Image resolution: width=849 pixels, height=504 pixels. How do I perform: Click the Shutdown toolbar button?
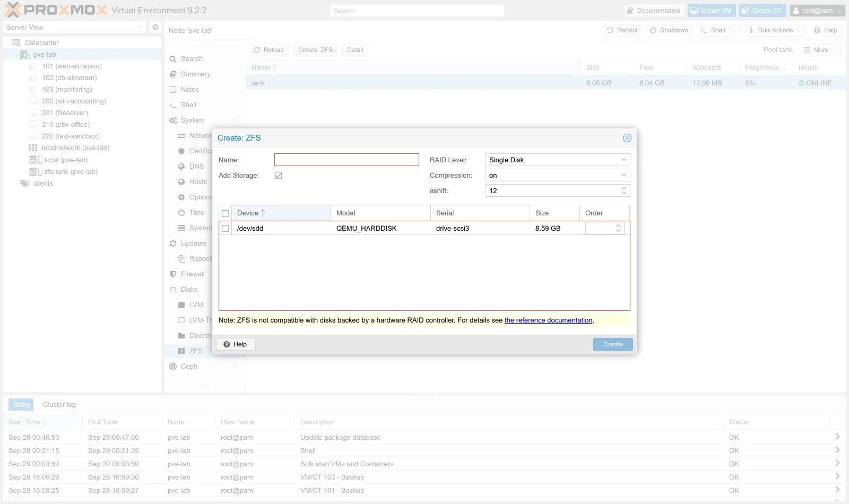click(x=669, y=30)
